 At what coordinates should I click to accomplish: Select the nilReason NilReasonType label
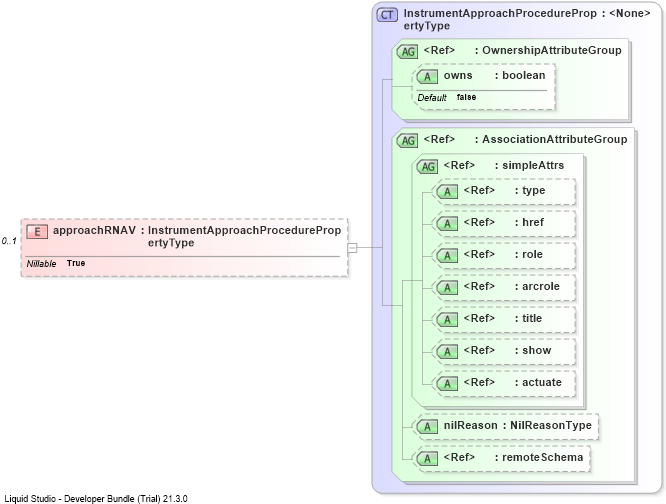click(x=517, y=425)
